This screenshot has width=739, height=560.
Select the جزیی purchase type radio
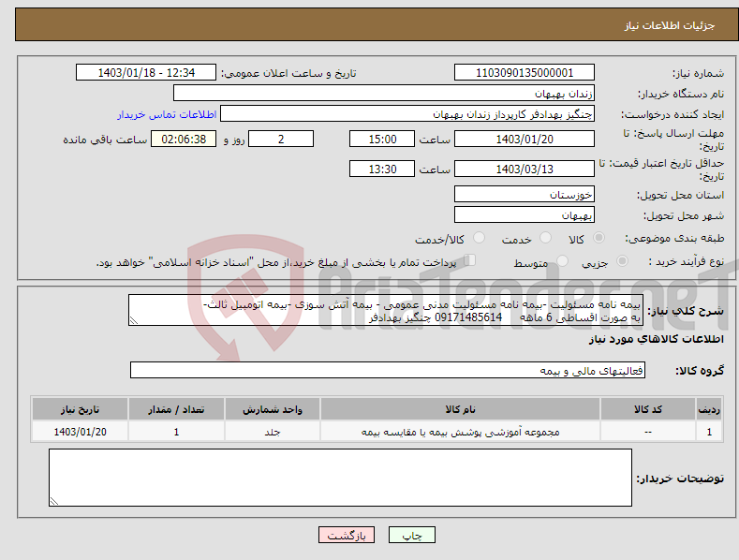[x=622, y=261]
